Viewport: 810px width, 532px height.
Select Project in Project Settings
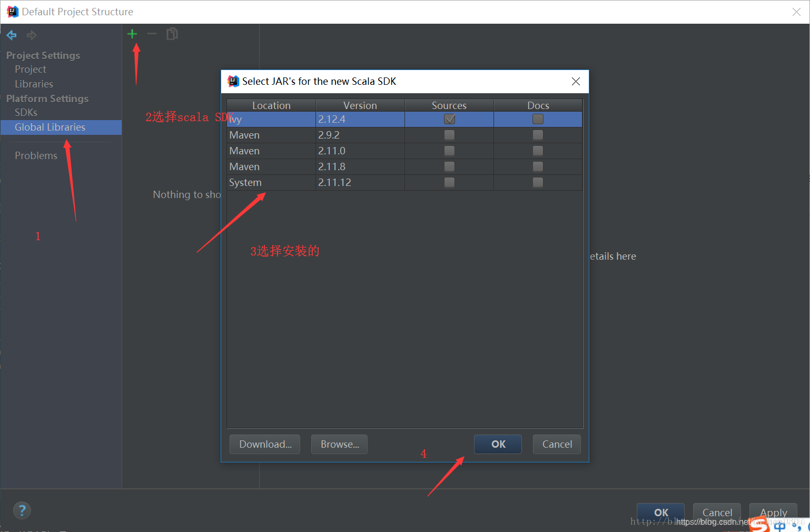[31, 69]
